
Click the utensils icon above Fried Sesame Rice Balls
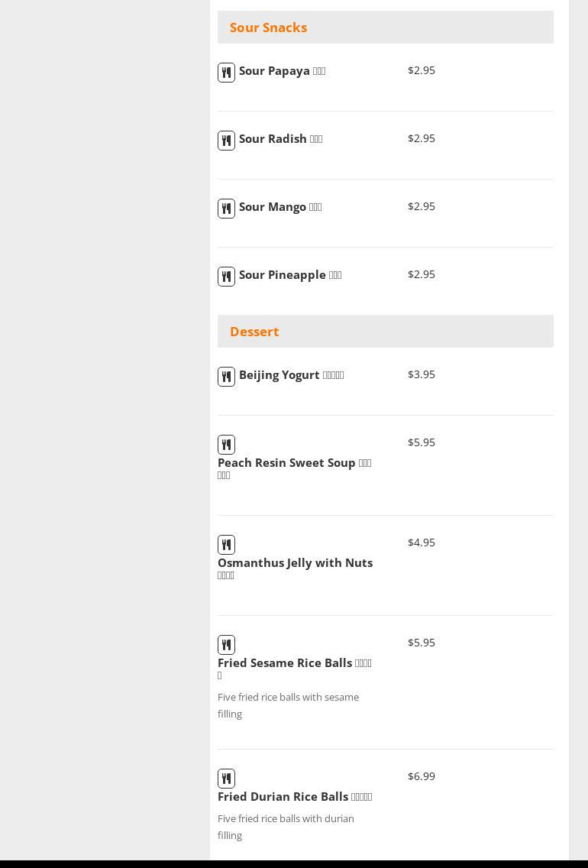(x=226, y=645)
